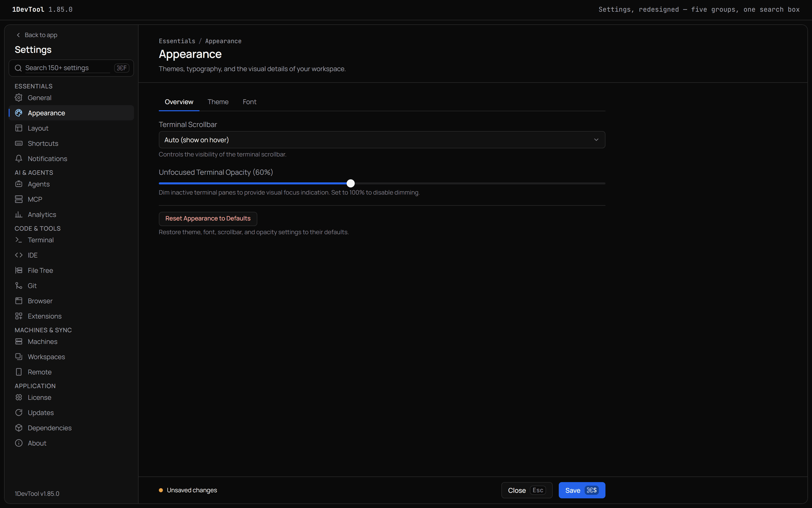Click Reset Appearance to Defaults button
Screen dimensions: 812x508
click(x=208, y=219)
